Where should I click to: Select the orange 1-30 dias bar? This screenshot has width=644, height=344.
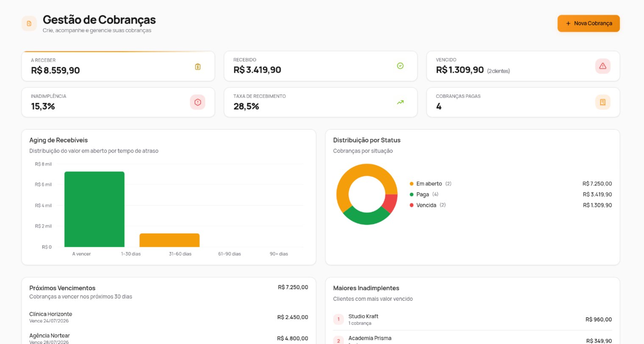click(169, 240)
